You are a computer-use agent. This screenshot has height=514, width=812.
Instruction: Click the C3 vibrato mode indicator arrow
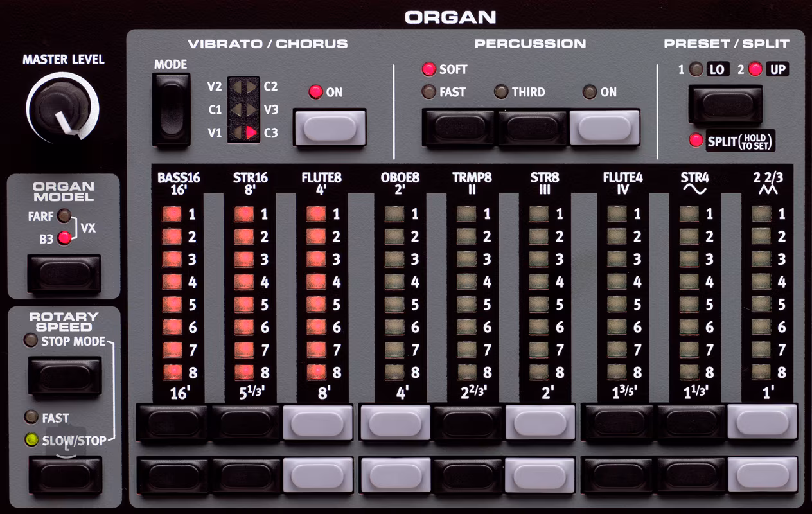[x=251, y=134]
